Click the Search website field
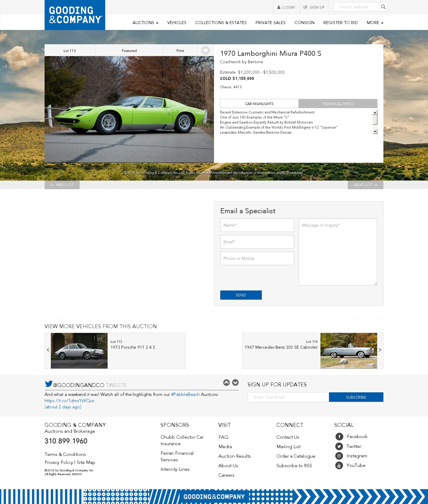Screen dimensions: 428x504 (356, 7)
